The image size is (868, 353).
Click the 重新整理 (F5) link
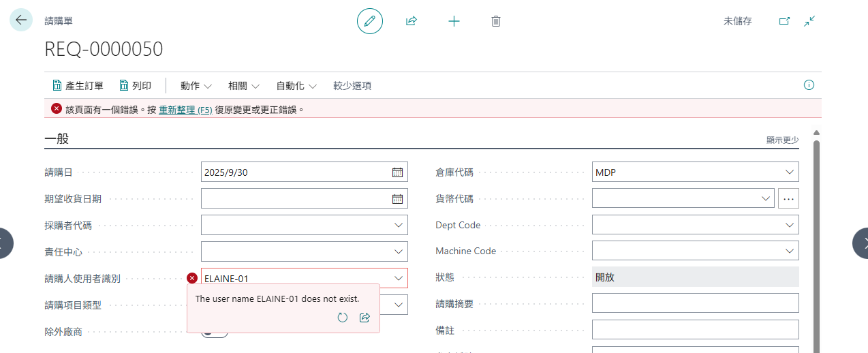coord(186,109)
